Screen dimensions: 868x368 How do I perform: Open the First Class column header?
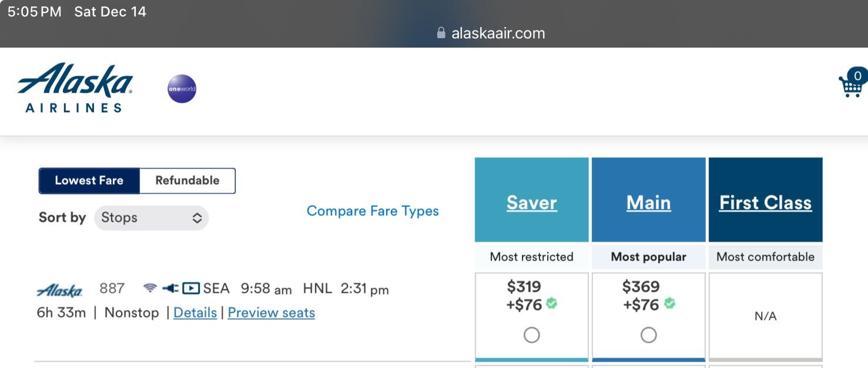[765, 203]
